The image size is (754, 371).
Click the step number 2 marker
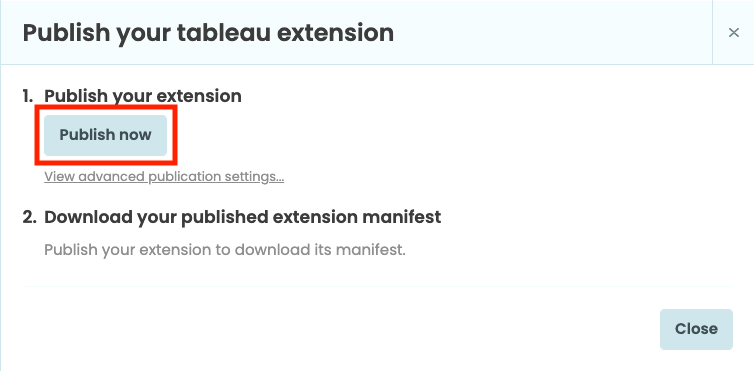point(29,217)
